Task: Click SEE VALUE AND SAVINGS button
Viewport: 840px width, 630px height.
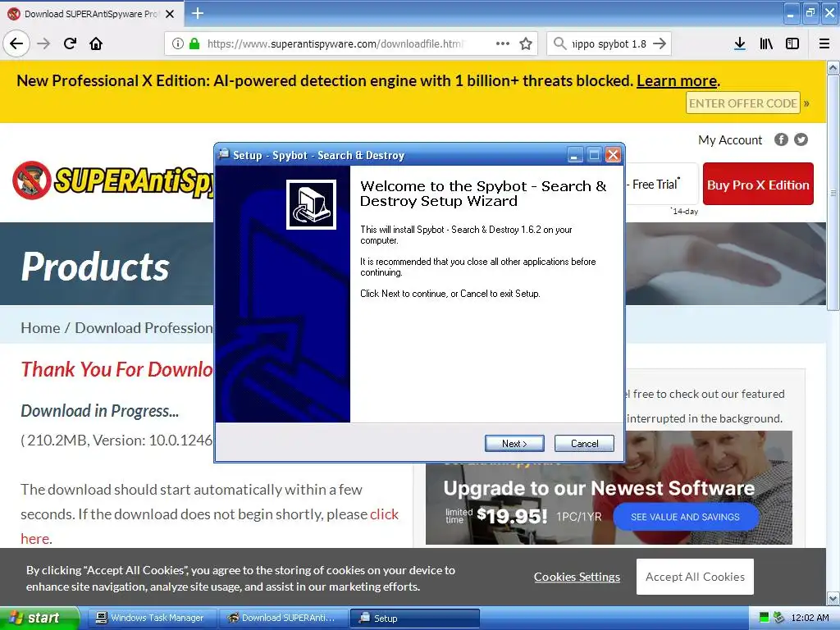Action: (685, 517)
